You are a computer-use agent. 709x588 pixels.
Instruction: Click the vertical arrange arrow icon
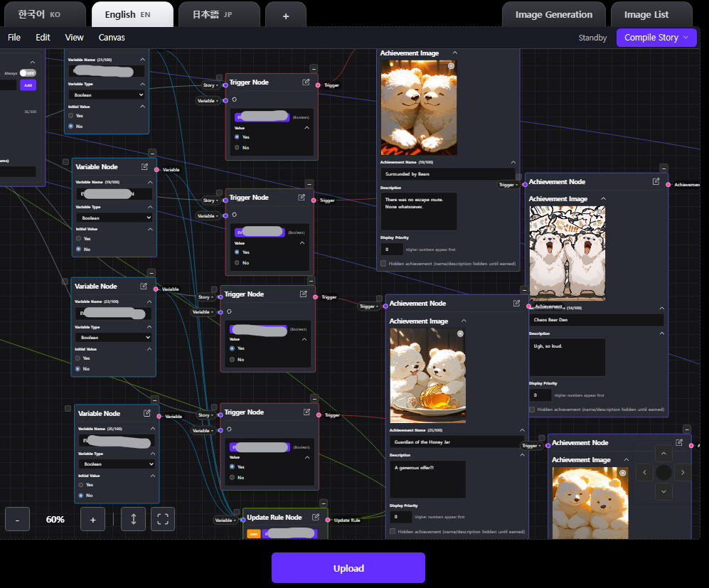click(134, 519)
